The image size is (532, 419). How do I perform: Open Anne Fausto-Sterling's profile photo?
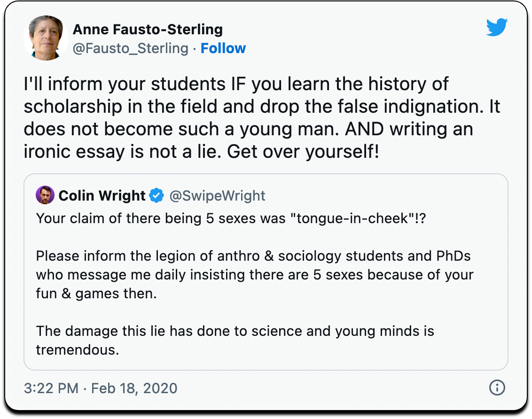click(x=46, y=38)
